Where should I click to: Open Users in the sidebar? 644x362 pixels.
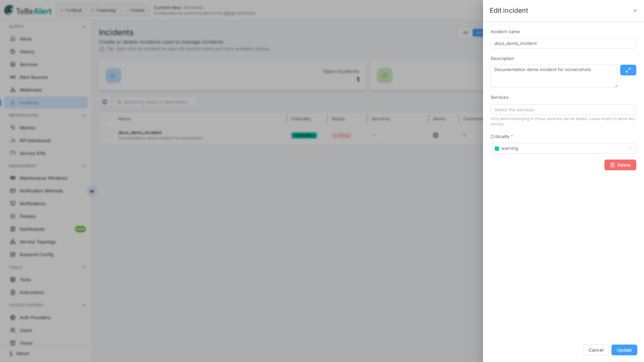point(46,330)
